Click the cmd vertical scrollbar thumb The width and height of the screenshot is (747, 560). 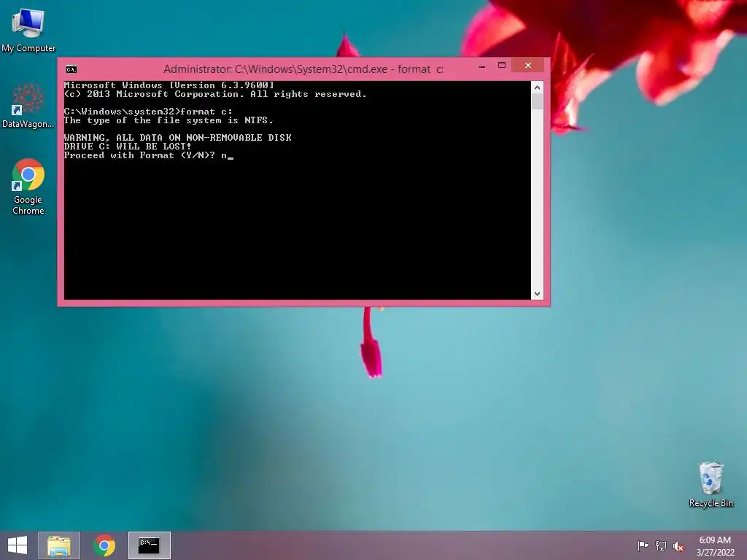coord(537,101)
